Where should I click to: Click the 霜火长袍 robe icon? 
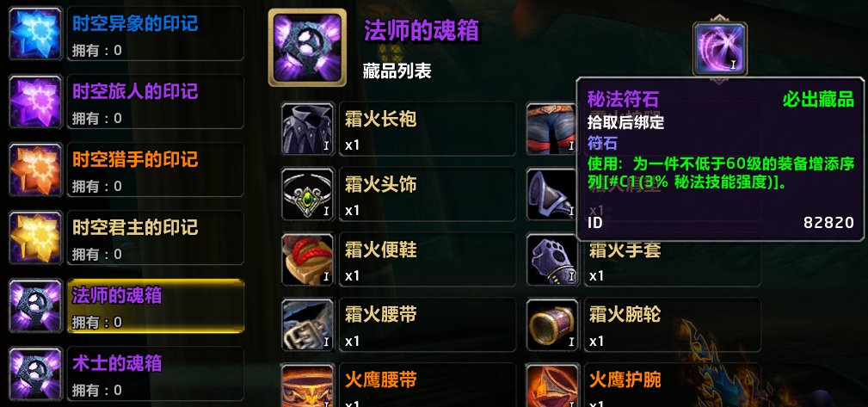point(308,128)
